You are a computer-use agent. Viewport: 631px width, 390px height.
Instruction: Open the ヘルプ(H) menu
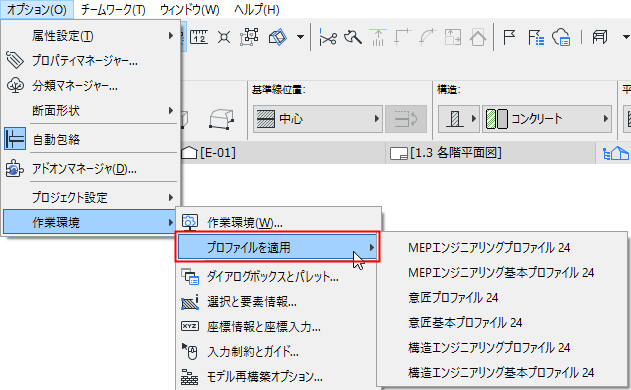257,10
